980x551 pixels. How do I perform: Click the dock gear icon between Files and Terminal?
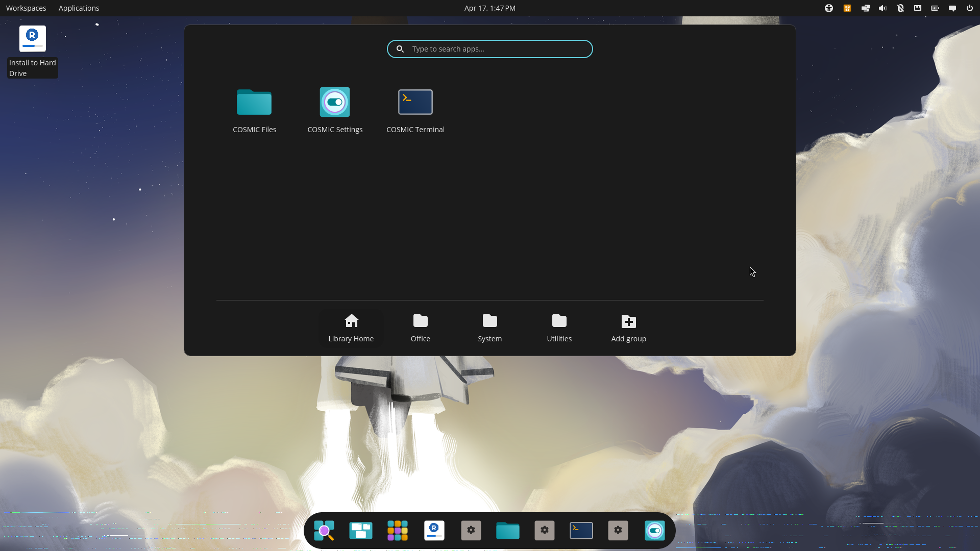pyautogui.click(x=545, y=531)
